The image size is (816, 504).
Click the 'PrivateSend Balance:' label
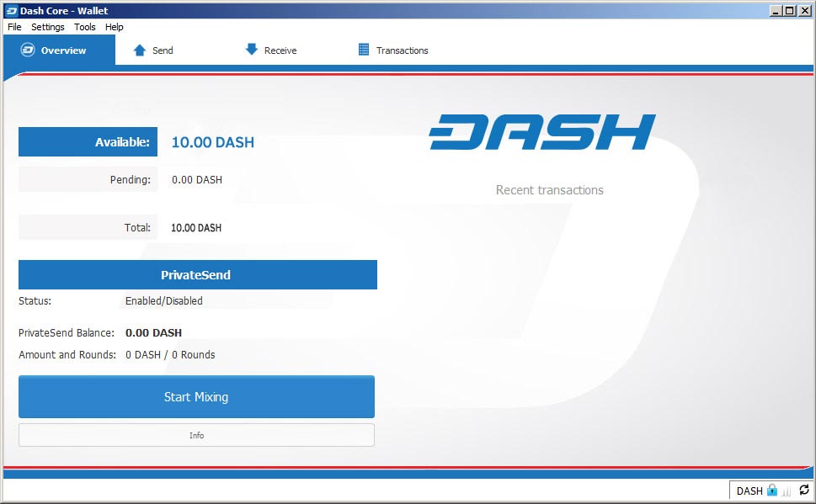[x=66, y=333]
